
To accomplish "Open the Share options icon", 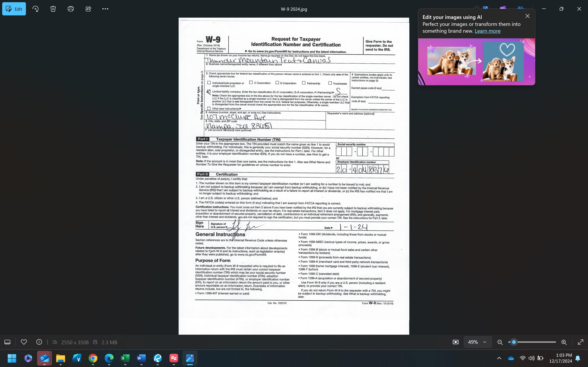I will (88, 9).
